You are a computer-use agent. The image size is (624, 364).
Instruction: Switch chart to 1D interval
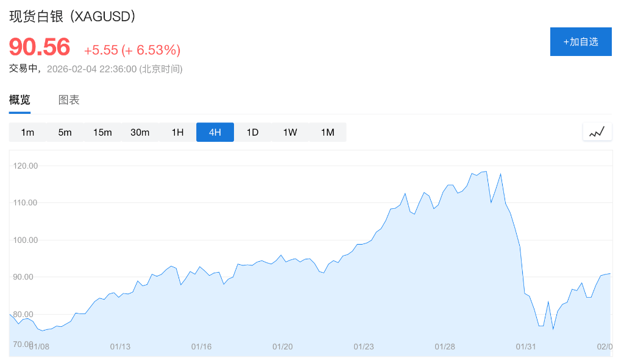[x=252, y=132]
